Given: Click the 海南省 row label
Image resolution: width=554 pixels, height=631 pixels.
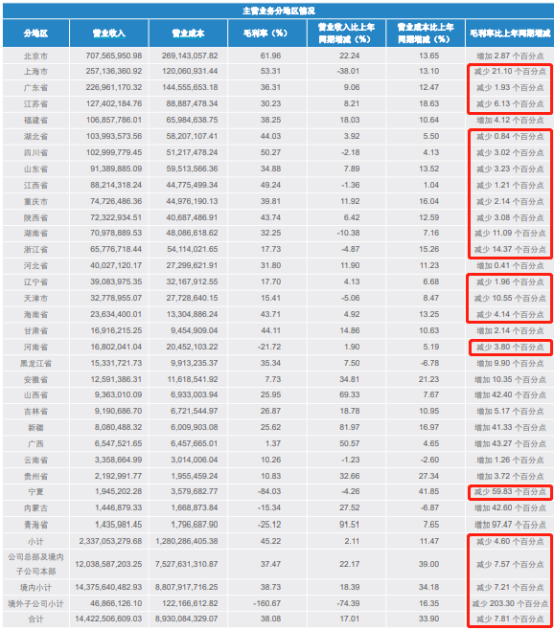Looking at the screenshot, I should (x=36, y=315).
